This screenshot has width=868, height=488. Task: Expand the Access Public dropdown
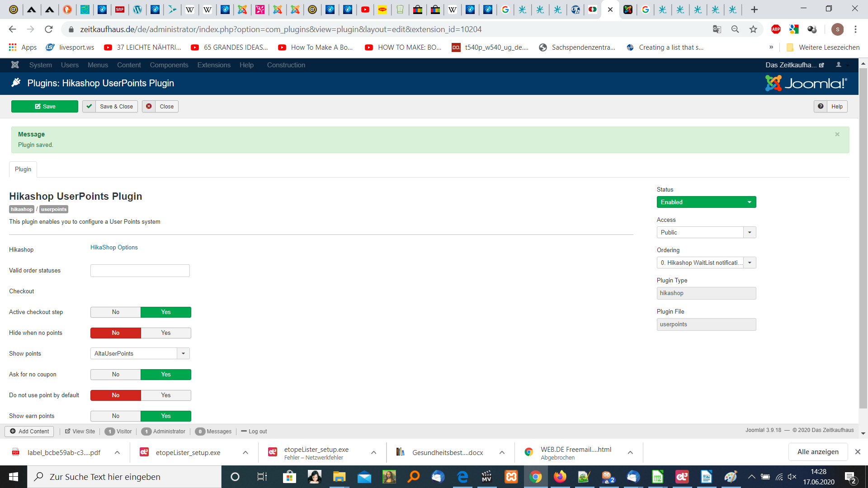(706, 232)
